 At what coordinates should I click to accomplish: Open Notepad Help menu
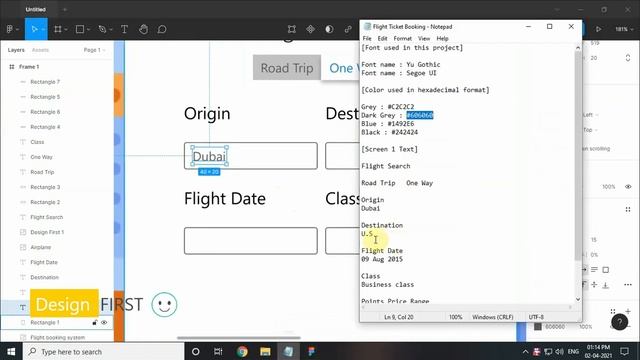442,38
